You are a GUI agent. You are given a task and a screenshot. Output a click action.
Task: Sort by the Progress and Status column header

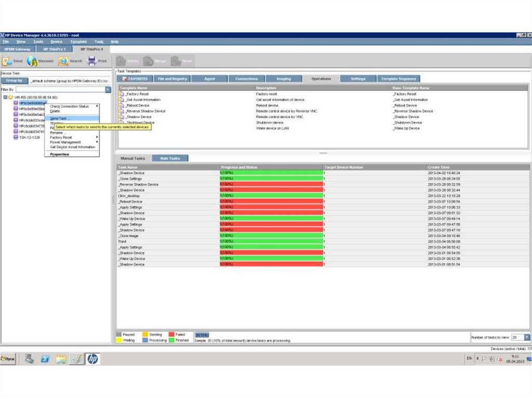click(271, 167)
